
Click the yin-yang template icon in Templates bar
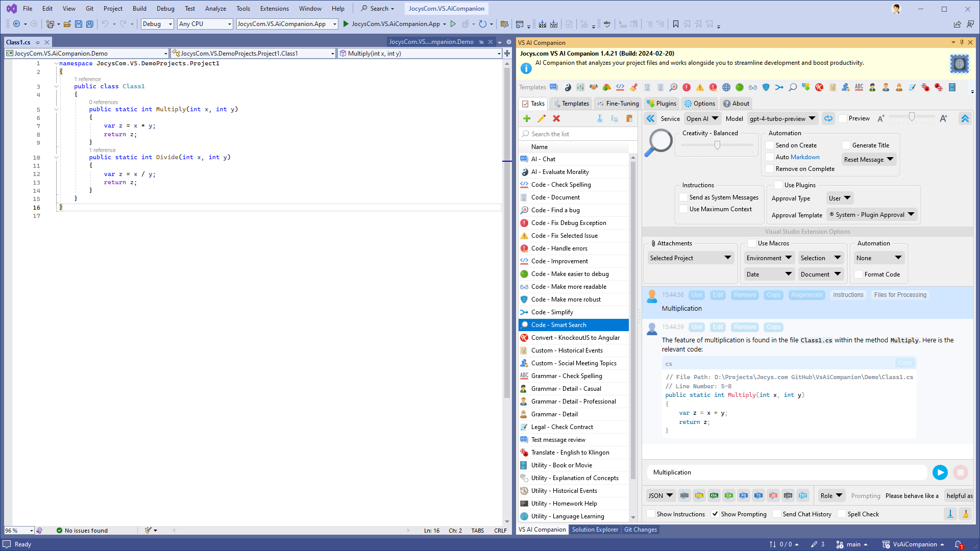coord(568,87)
